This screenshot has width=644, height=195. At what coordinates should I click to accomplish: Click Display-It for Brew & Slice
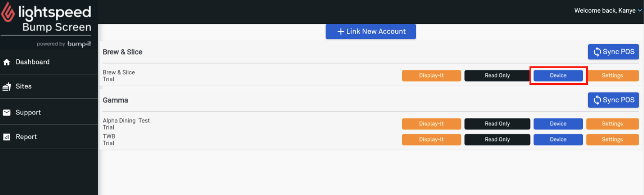(x=431, y=75)
